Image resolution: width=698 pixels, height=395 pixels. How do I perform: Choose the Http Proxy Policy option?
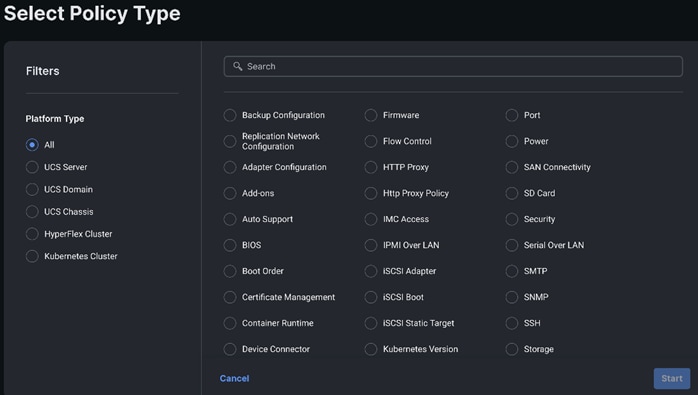[371, 193]
